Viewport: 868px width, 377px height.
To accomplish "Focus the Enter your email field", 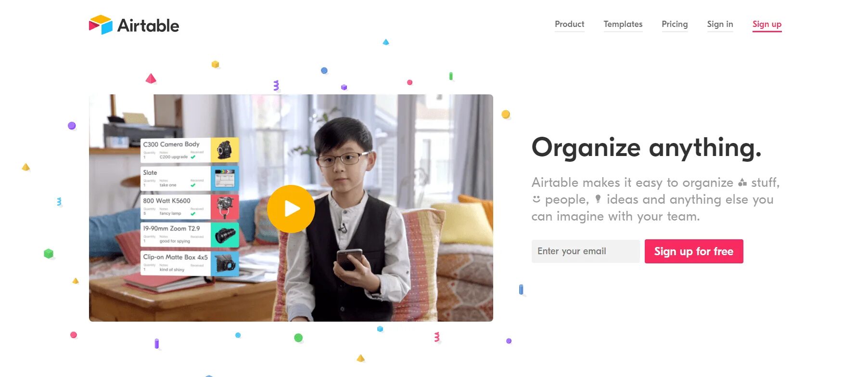I will [x=586, y=251].
